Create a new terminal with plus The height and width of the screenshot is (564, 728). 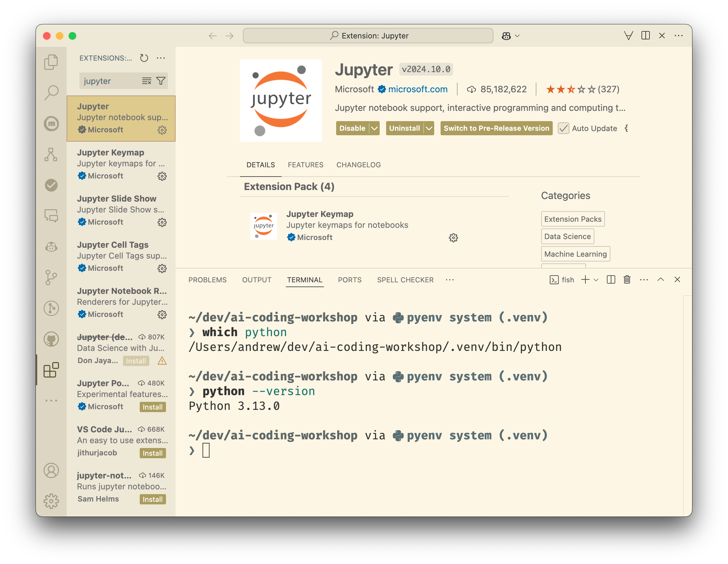point(585,280)
